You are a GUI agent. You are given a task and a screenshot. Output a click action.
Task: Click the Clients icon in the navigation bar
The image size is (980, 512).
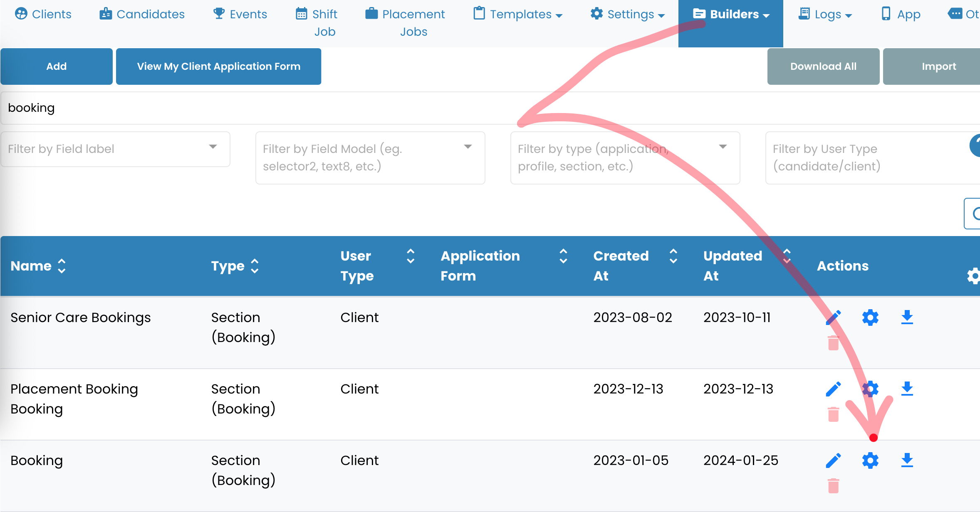tap(22, 14)
